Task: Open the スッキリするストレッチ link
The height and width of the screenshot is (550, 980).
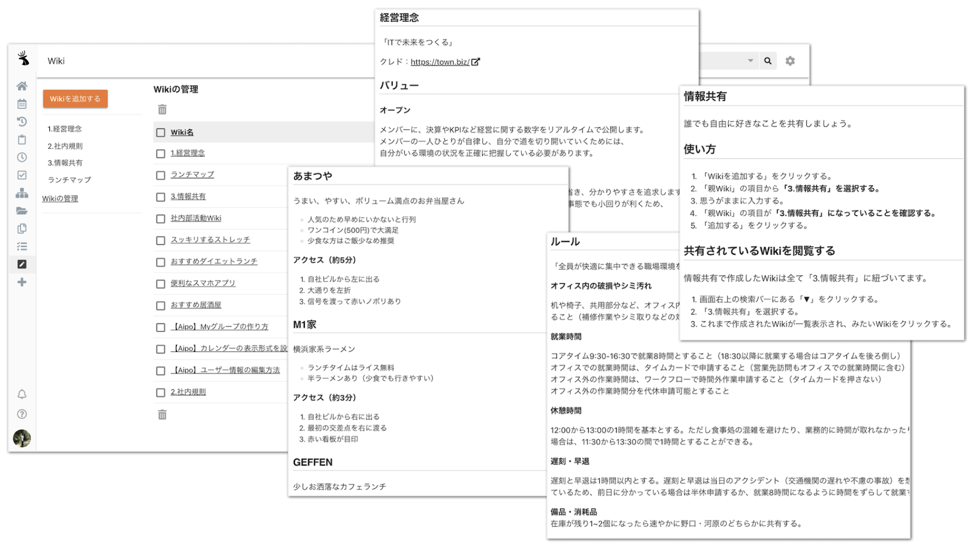Action: click(x=210, y=240)
